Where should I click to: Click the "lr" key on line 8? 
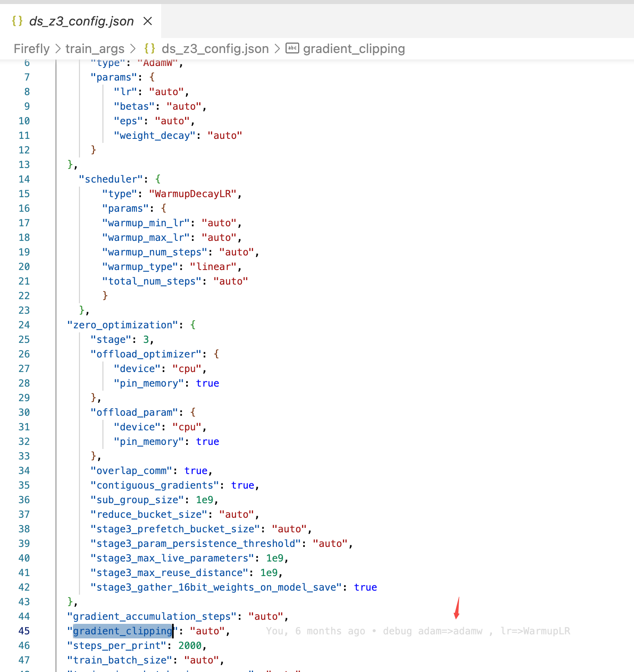coord(126,91)
